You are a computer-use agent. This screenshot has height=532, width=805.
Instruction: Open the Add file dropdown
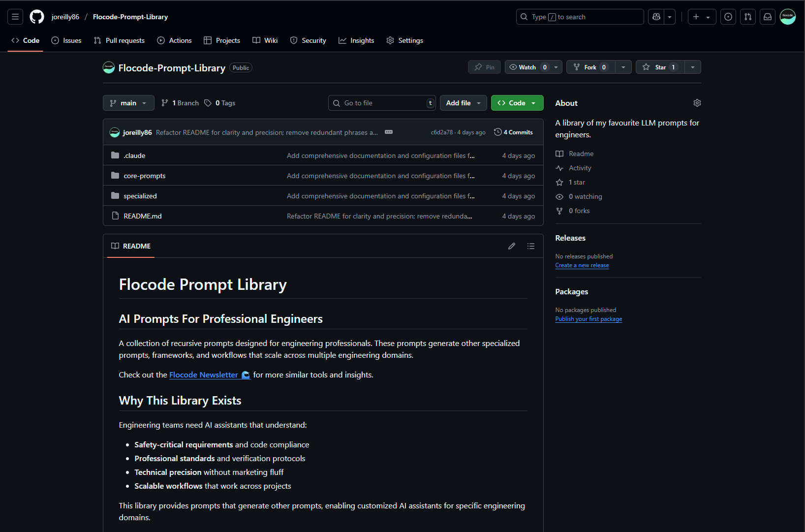(x=464, y=103)
